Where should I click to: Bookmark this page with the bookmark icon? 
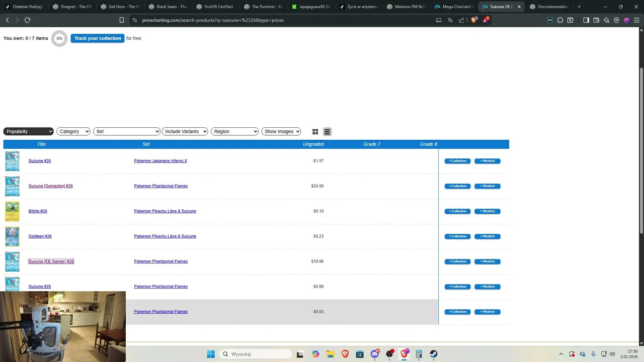122,20
